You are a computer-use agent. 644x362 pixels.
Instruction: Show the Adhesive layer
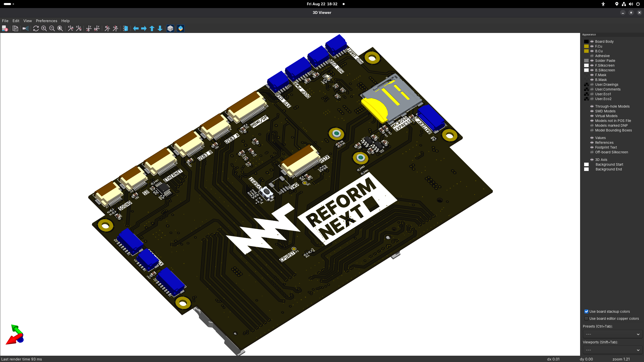(592, 56)
